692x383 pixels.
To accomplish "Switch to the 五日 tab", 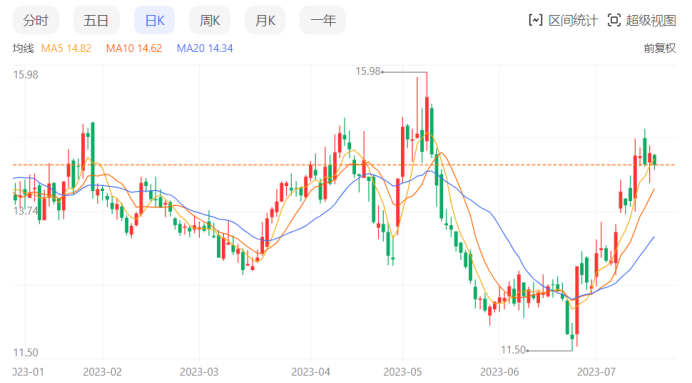I will (x=96, y=20).
